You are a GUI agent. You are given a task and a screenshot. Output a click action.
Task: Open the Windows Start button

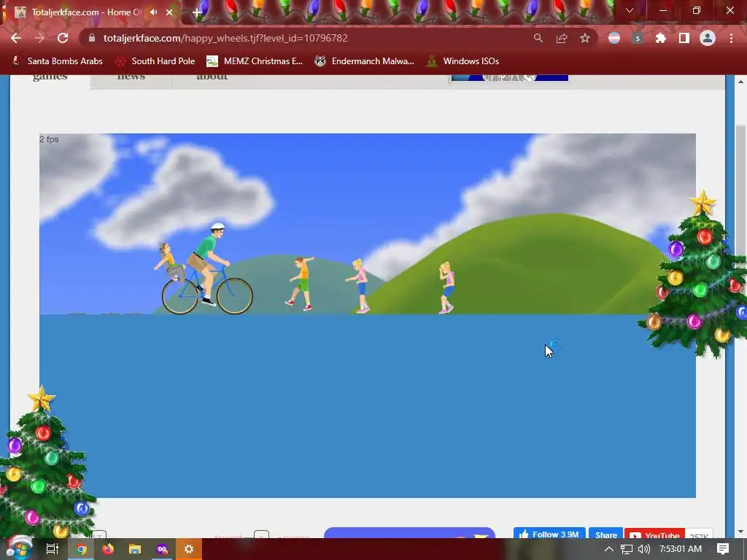19,547
